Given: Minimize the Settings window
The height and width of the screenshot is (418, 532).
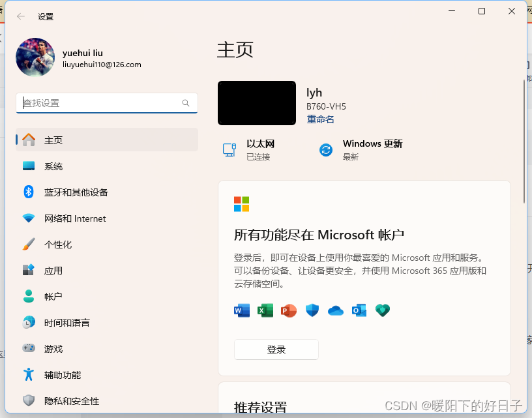Looking at the screenshot, I should pos(452,11).
